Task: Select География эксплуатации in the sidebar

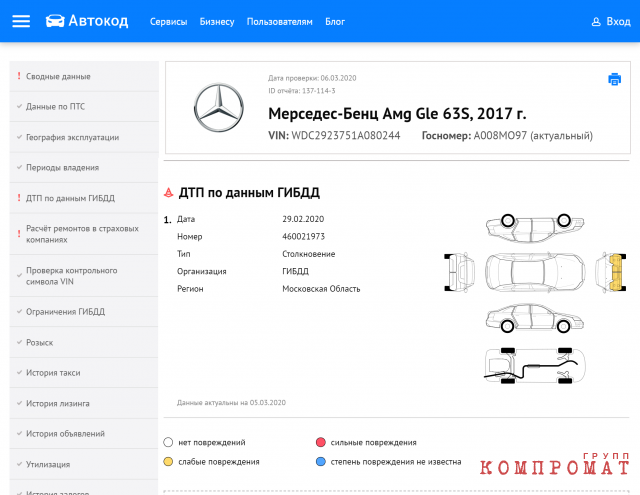Action: point(84,137)
